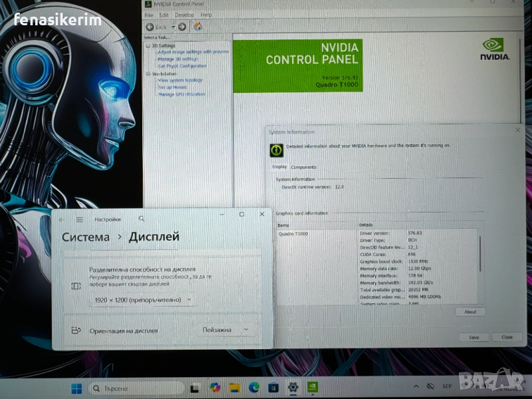
Task: Click the Back arrow in NVIDIA Control Panel
Action: coord(150,27)
